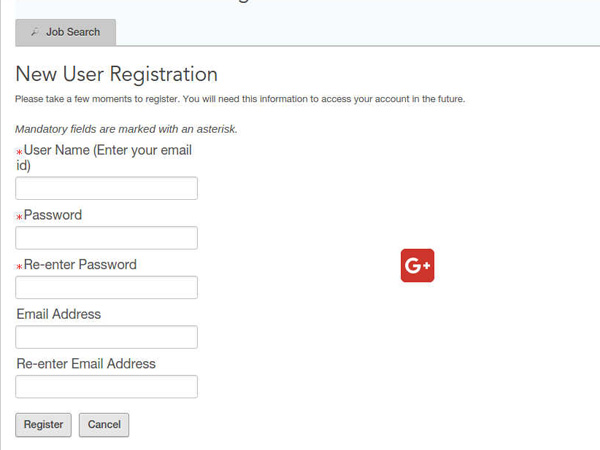Click the Password field label

pos(53,215)
